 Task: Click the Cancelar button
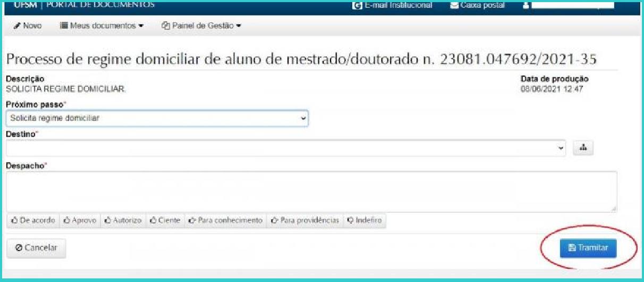(x=36, y=248)
